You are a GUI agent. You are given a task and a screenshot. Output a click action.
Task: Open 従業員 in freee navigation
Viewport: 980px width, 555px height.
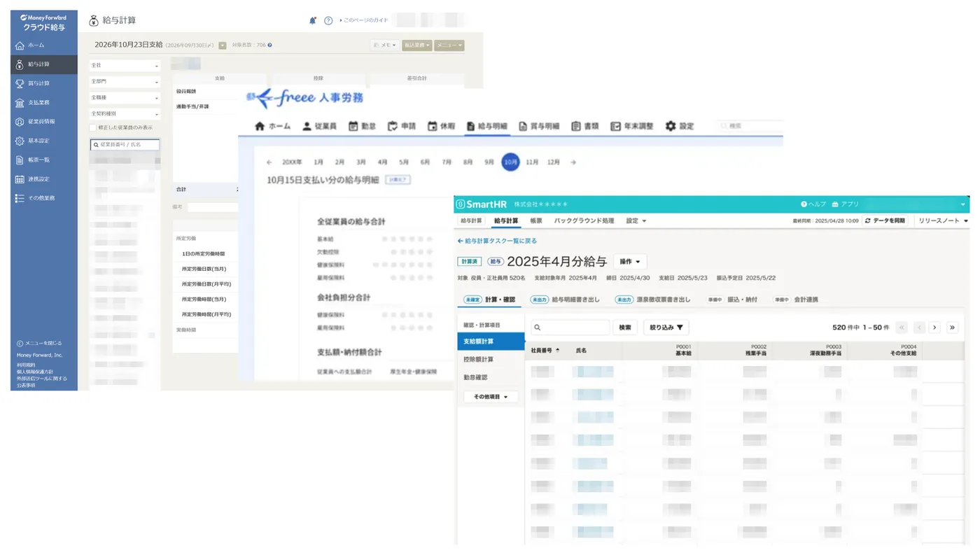coord(319,126)
